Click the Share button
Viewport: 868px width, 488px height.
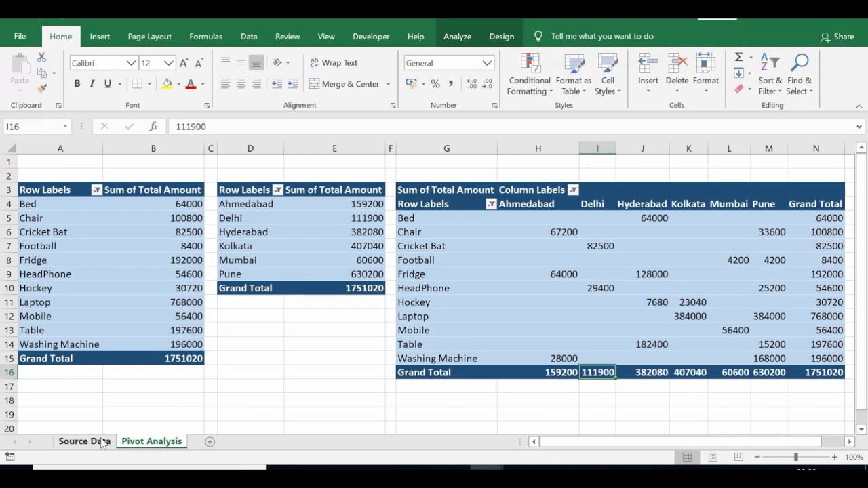click(x=837, y=37)
